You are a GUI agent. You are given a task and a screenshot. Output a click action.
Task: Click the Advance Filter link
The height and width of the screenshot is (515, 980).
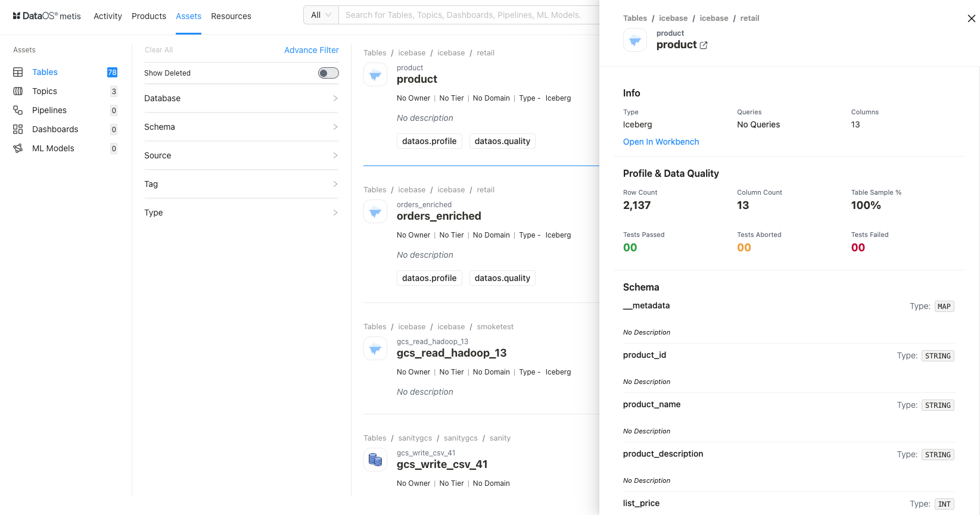click(312, 50)
